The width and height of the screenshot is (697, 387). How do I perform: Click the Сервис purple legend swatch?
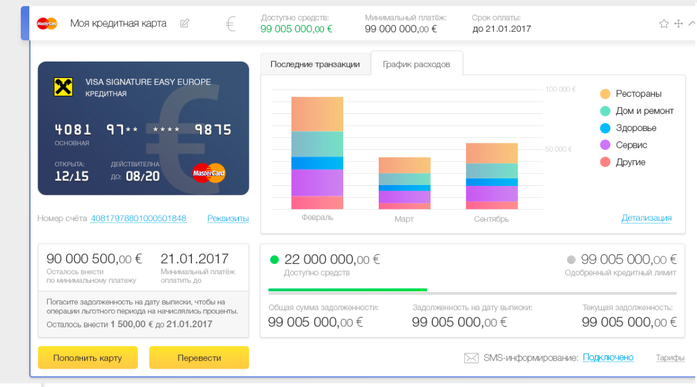click(x=605, y=145)
